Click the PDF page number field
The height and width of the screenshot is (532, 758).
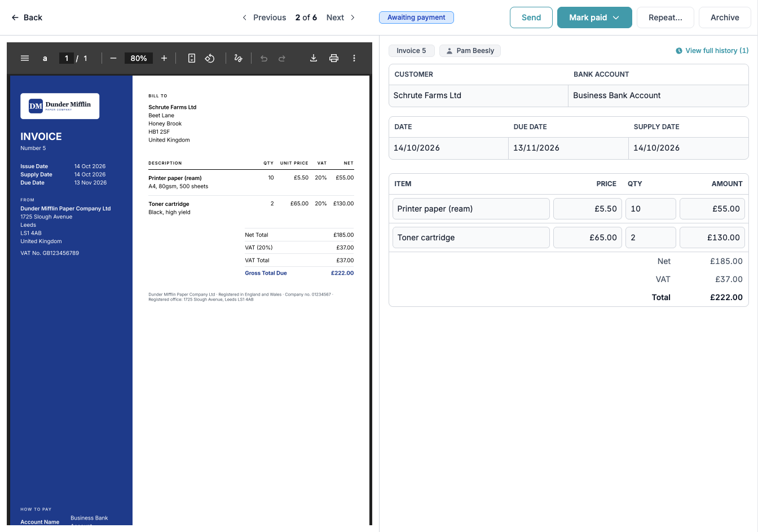(x=67, y=58)
